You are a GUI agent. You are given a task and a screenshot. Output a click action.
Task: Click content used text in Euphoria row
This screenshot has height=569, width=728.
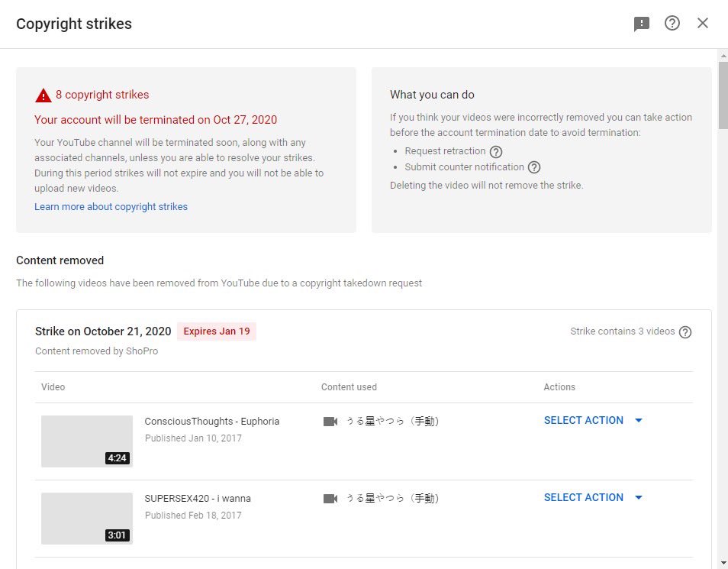tap(392, 421)
